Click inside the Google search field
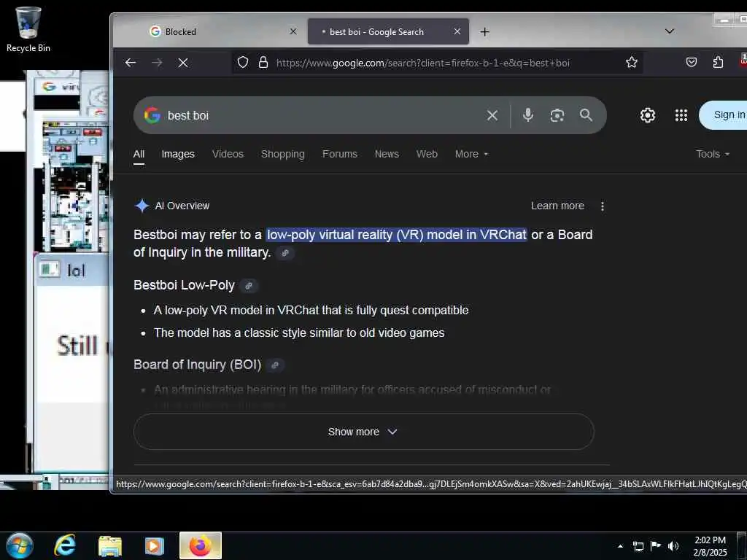This screenshot has width=747, height=560. tap(324, 115)
